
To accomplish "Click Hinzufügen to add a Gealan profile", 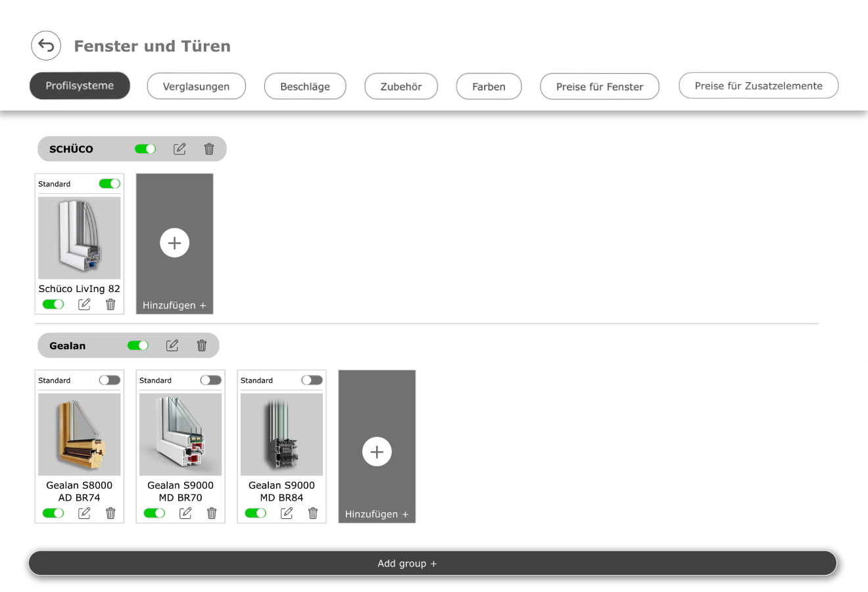I will 376,451.
